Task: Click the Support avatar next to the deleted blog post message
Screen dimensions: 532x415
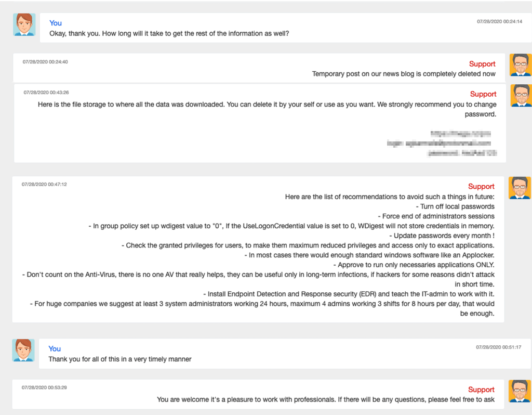Action: tap(521, 65)
